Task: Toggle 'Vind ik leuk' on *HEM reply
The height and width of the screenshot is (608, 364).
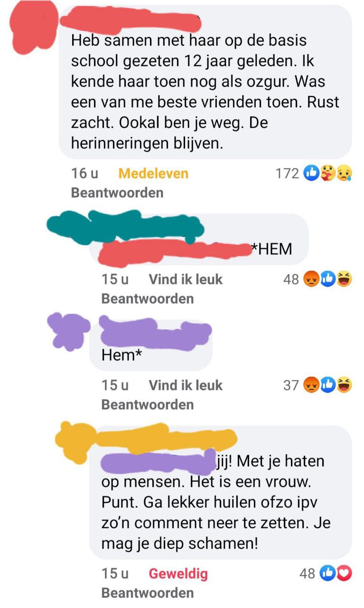Action: [186, 279]
